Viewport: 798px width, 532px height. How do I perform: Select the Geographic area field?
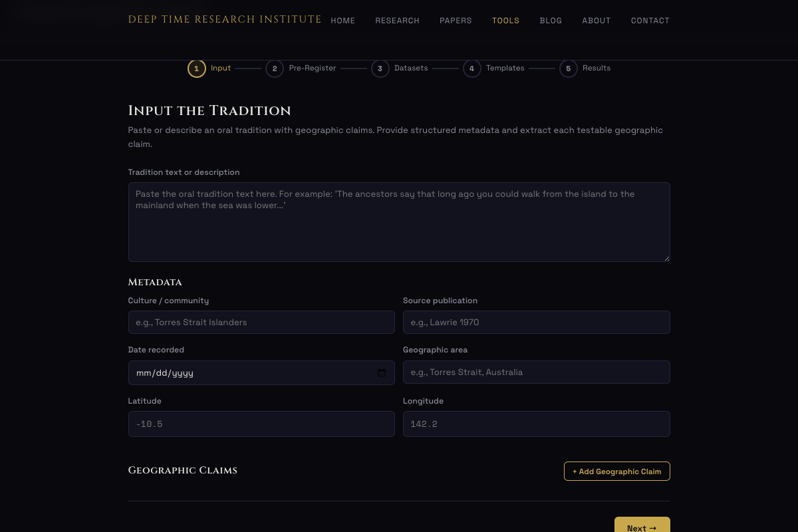(536, 372)
